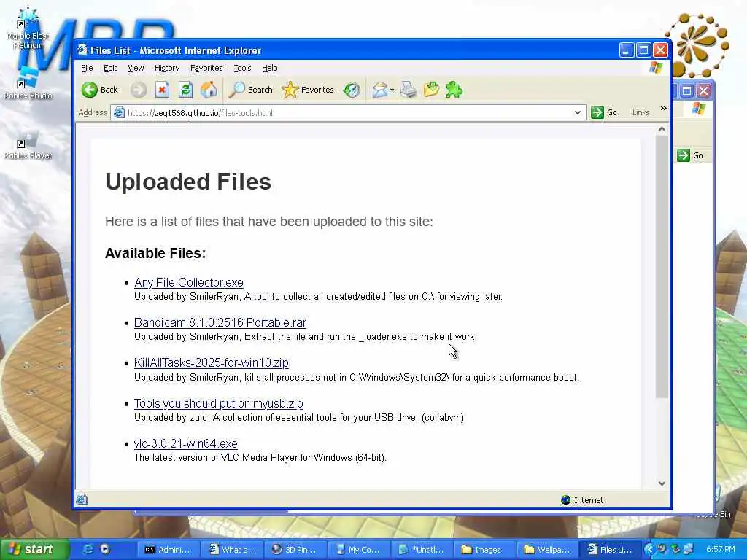Open the Tools menu

(x=242, y=68)
